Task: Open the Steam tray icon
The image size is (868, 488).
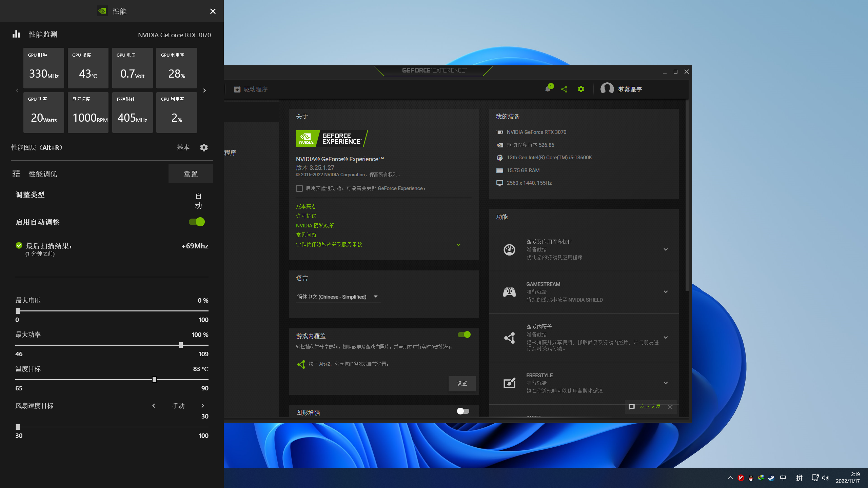Action: (771, 478)
